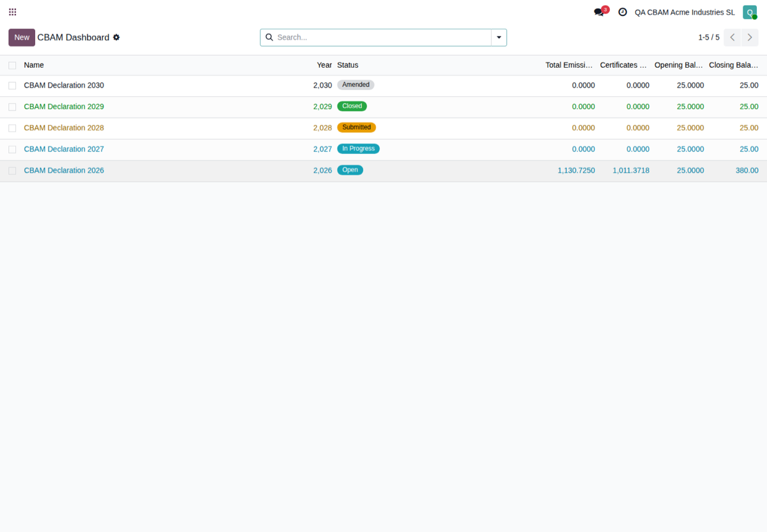The height and width of the screenshot is (532, 767).
Task: Create a record with the New button
Action: coord(22,38)
